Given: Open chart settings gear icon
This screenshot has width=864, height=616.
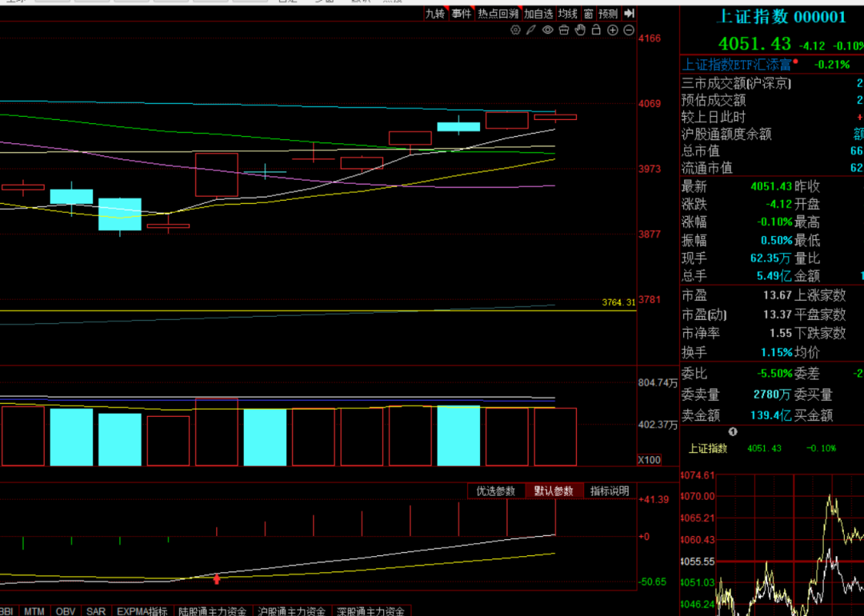Looking at the screenshot, I should [515, 30].
